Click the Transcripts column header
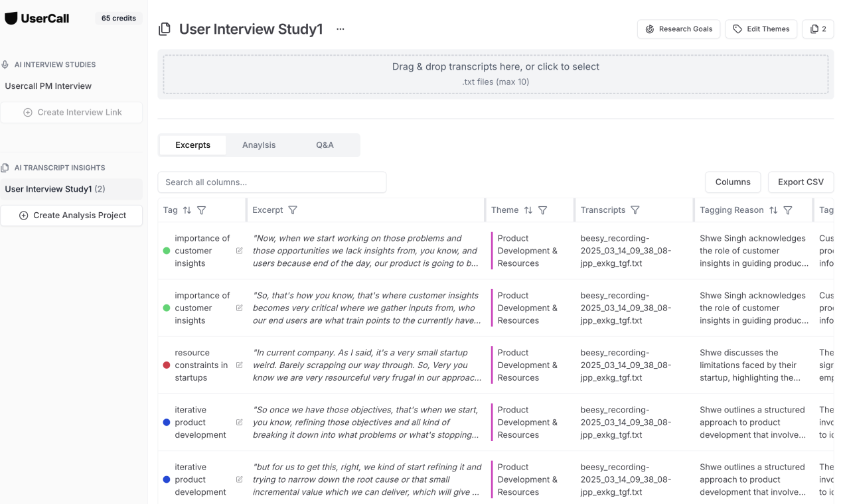This screenshot has height=504, width=843. tap(603, 210)
